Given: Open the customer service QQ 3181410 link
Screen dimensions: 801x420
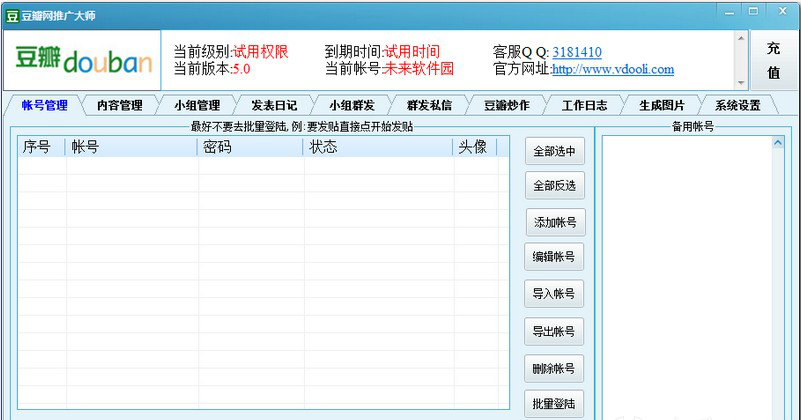Looking at the screenshot, I should pyautogui.click(x=577, y=52).
